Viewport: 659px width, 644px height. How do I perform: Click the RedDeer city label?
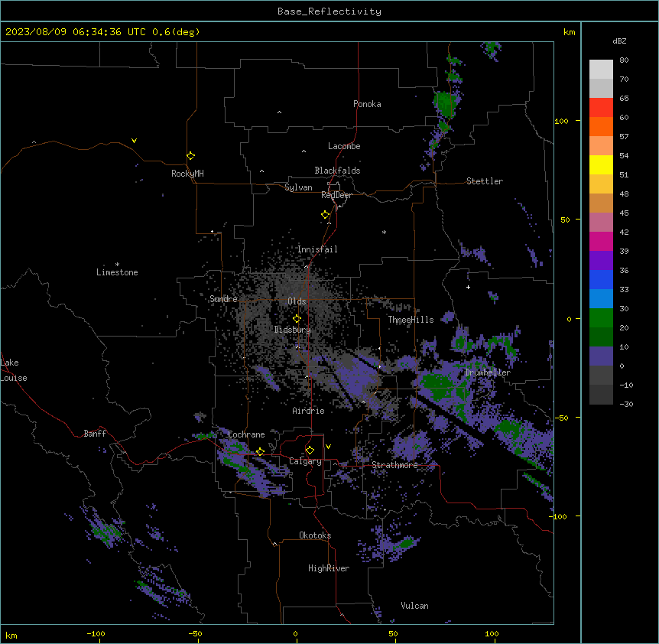pos(336,195)
